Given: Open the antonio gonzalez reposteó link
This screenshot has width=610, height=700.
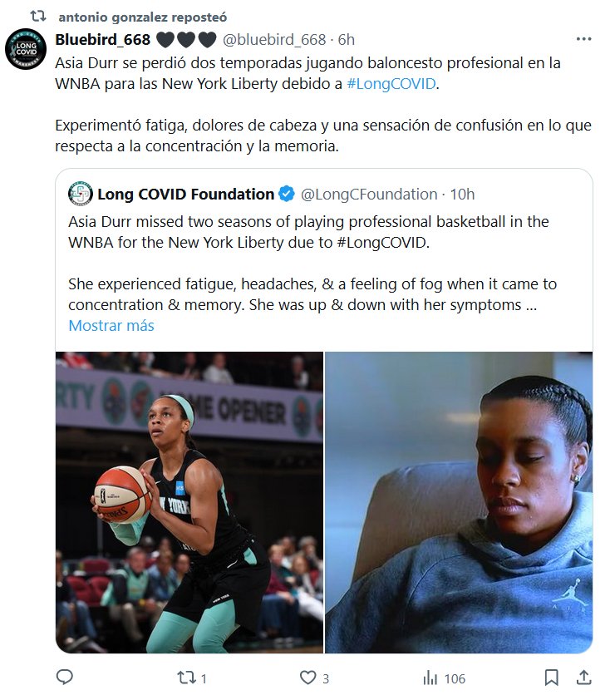Looking at the screenshot, I should tap(143, 17).
